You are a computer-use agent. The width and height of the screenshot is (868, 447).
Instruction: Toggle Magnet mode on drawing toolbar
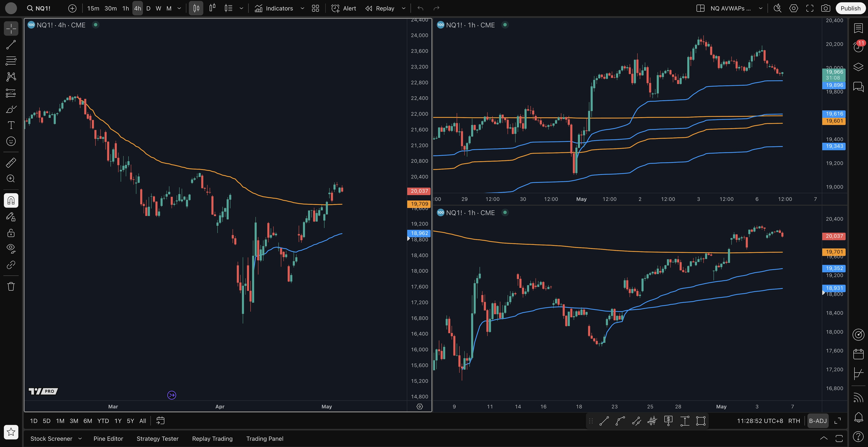(11, 201)
